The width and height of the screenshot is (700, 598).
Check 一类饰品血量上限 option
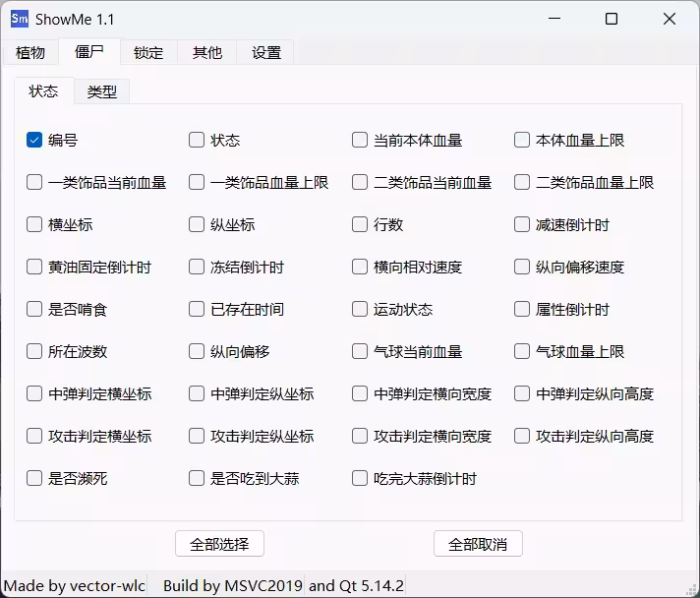click(197, 182)
